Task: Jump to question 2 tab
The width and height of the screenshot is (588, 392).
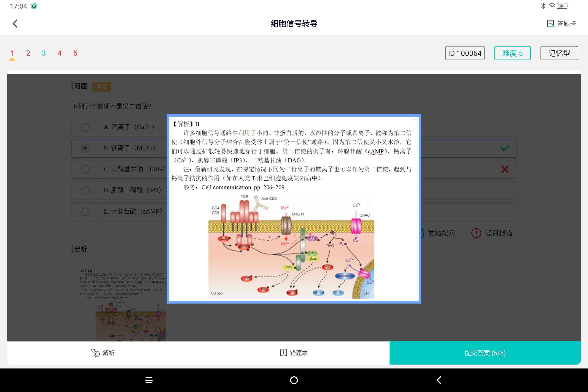Action: (28, 53)
